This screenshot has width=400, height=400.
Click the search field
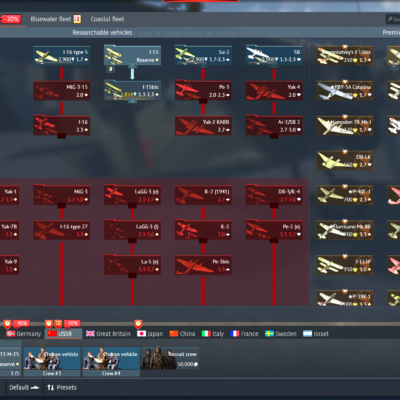pyautogui.click(x=393, y=19)
